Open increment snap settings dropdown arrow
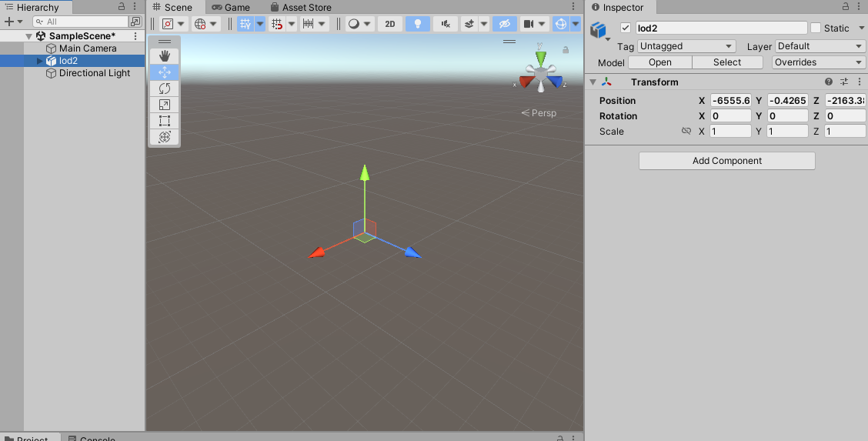868x441 pixels. (x=322, y=24)
